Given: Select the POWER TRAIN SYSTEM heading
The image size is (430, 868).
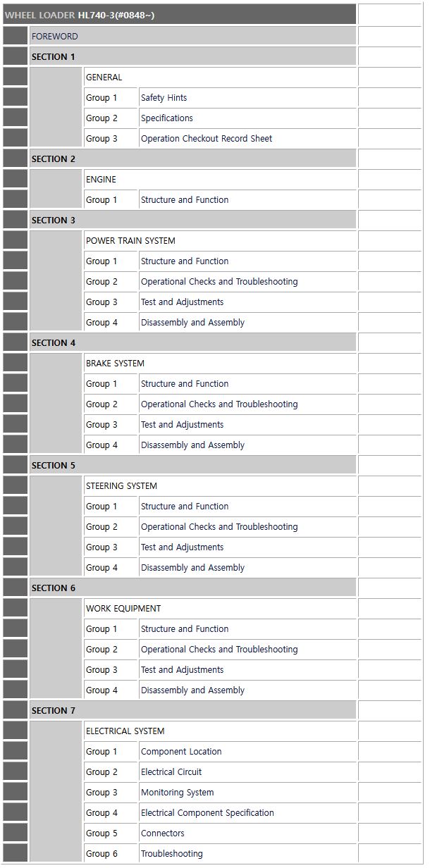Looking at the screenshot, I should click(130, 241).
